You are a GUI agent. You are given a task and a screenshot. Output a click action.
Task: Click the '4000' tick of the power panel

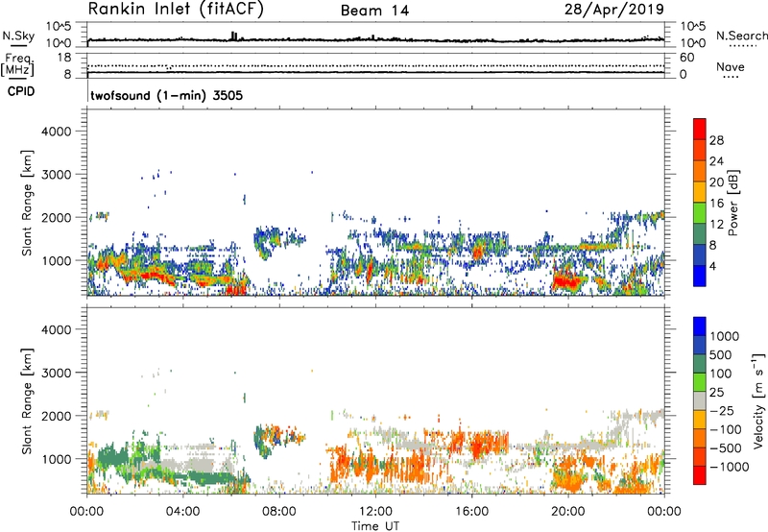pyautogui.click(x=57, y=132)
